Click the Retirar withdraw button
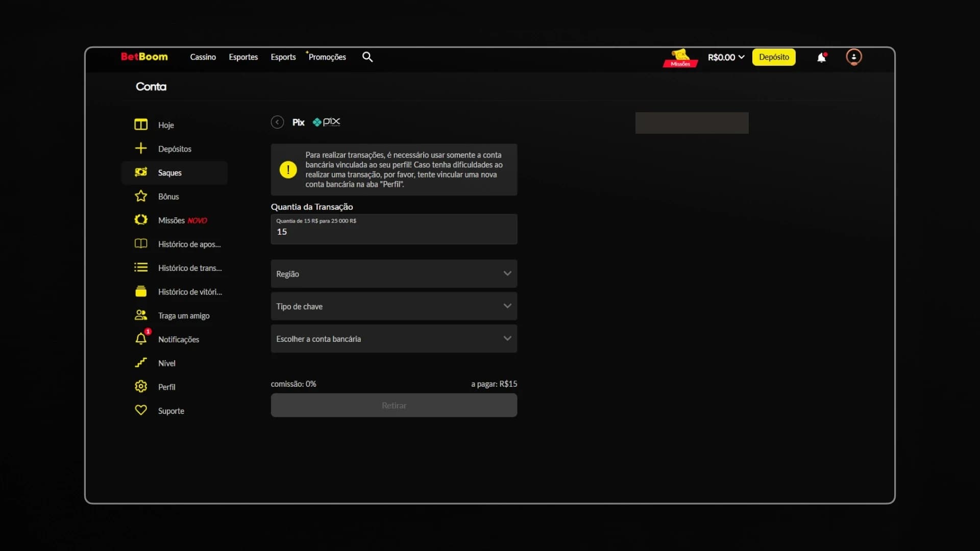This screenshot has height=551, width=980. pos(394,406)
